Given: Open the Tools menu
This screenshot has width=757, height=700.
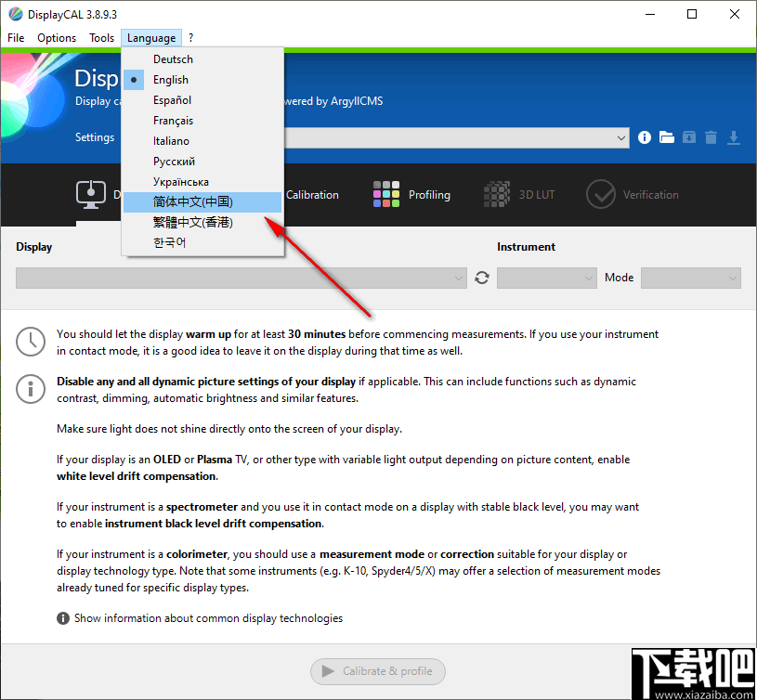Looking at the screenshot, I should (101, 38).
